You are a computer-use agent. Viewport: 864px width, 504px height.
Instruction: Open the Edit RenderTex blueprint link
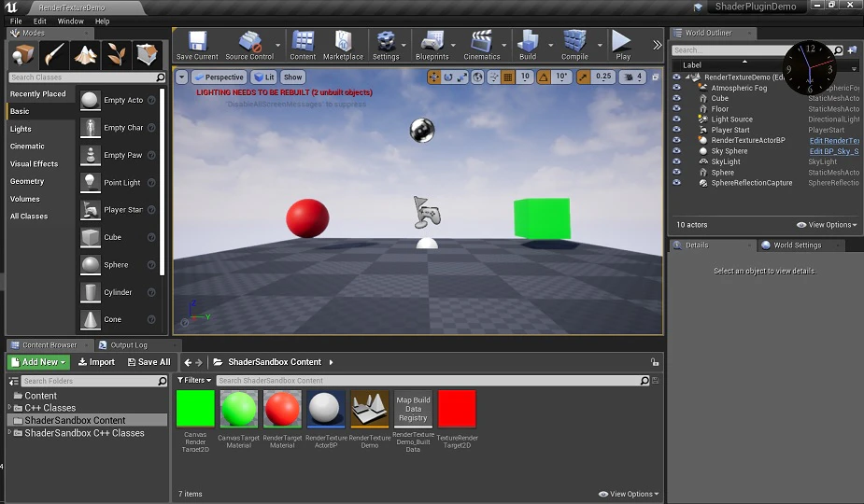[834, 140]
